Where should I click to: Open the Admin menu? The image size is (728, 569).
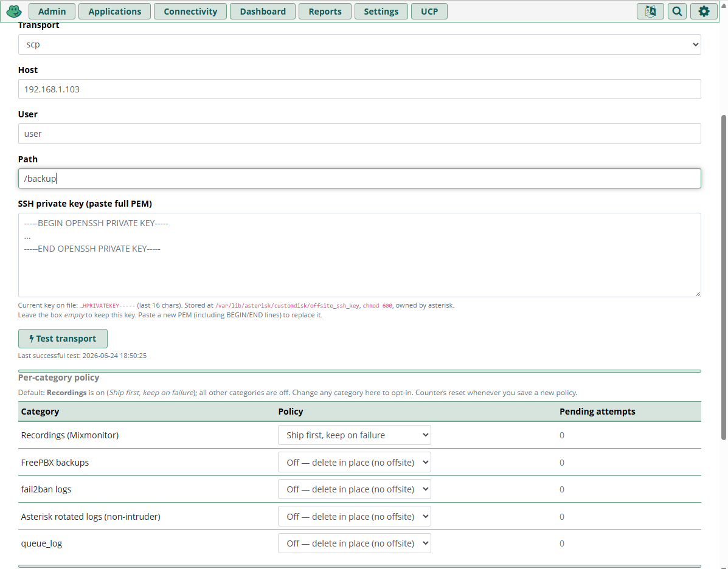click(52, 11)
